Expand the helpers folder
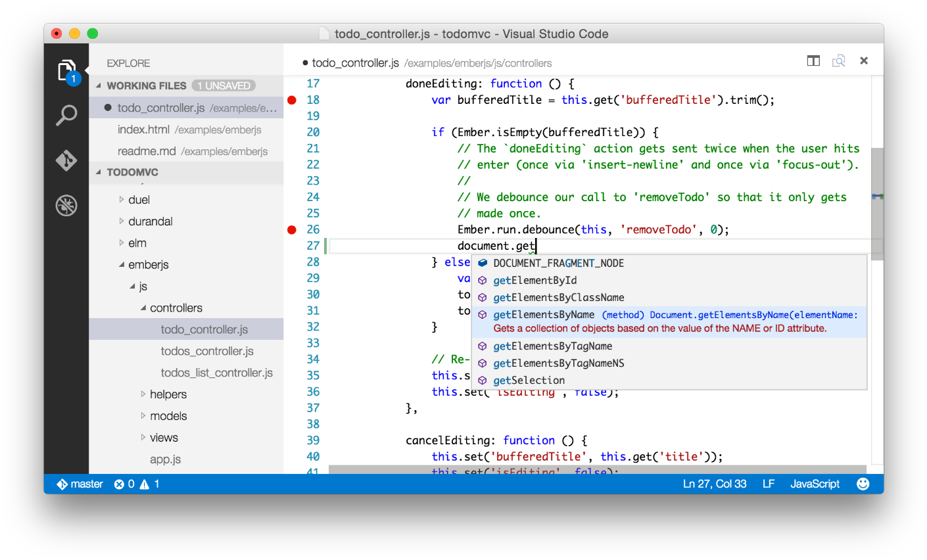Screen dimensions: 927x560 [x=143, y=394]
